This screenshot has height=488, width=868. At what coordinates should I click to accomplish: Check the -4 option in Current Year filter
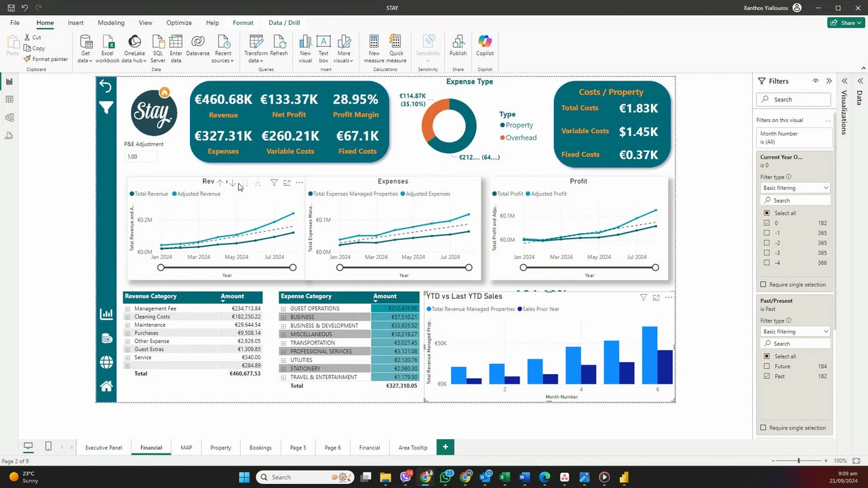[x=767, y=262]
